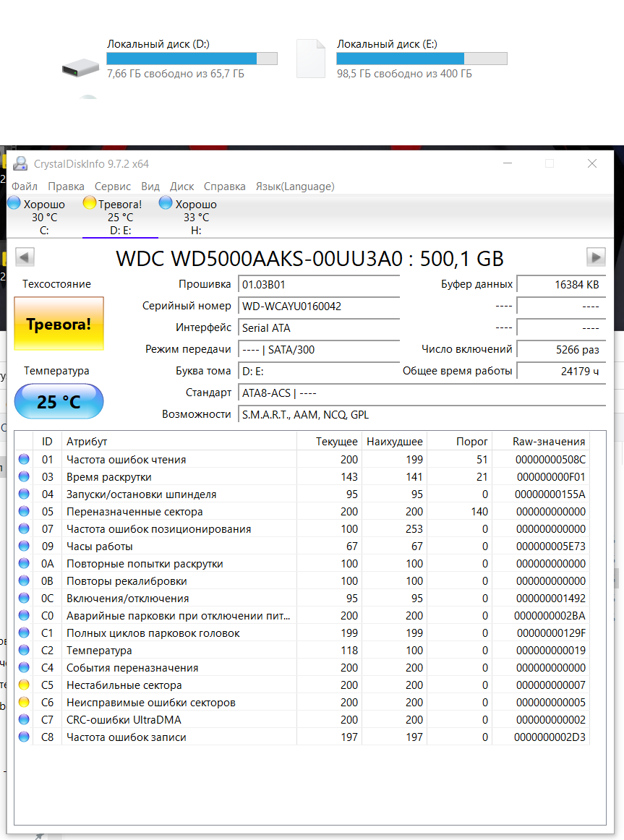Select disk D: E: tab with Тревога!
This screenshot has width=624, height=840.
coord(120,216)
